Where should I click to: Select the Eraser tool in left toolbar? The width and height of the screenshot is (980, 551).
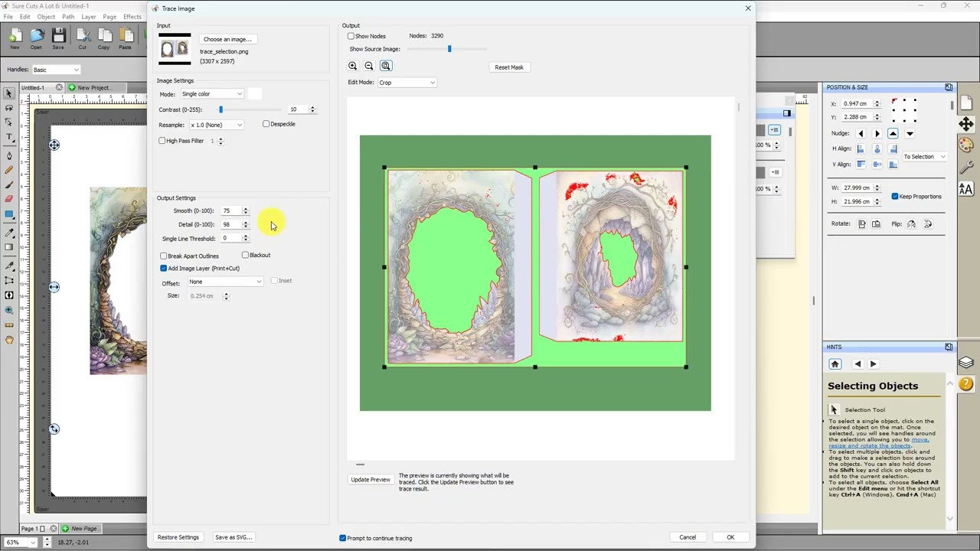[x=9, y=199]
